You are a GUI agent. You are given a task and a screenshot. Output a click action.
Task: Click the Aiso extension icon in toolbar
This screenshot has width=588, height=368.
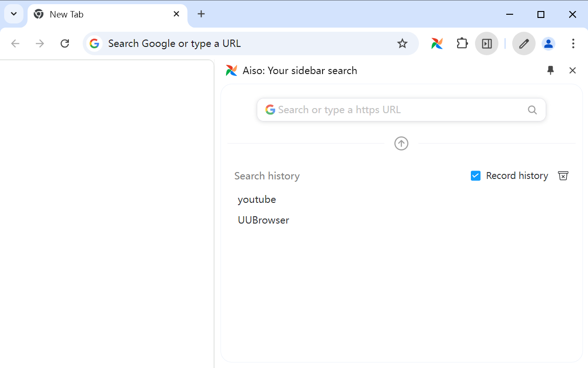(437, 44)
